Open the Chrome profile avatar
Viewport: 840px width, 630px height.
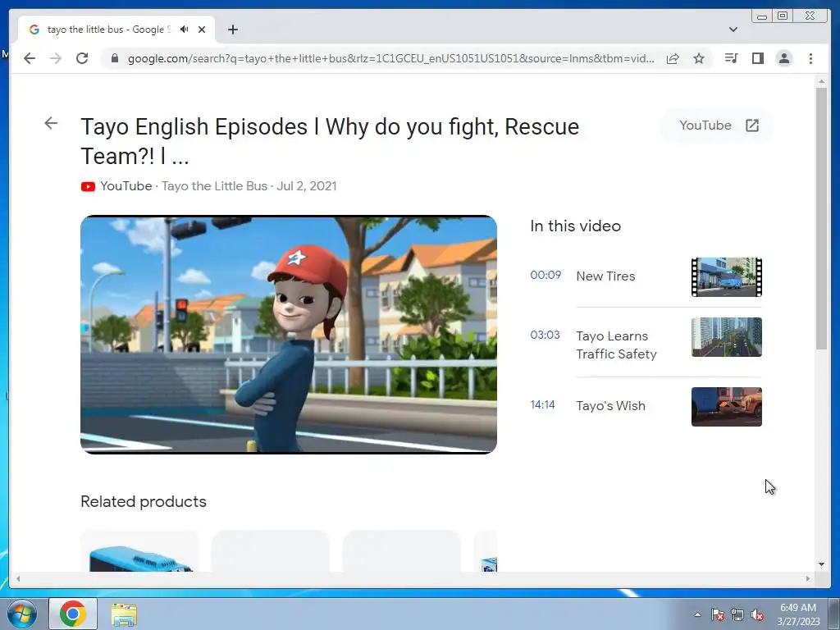point(784,58)
